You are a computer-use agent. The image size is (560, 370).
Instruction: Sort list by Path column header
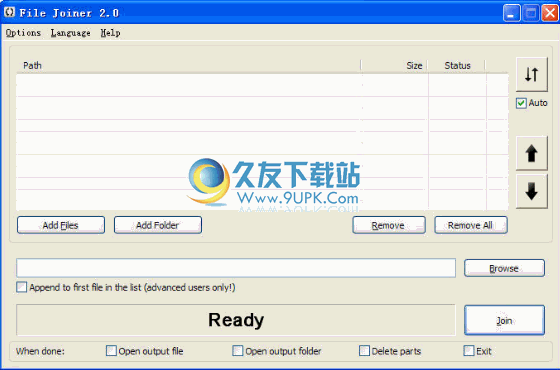188,66
